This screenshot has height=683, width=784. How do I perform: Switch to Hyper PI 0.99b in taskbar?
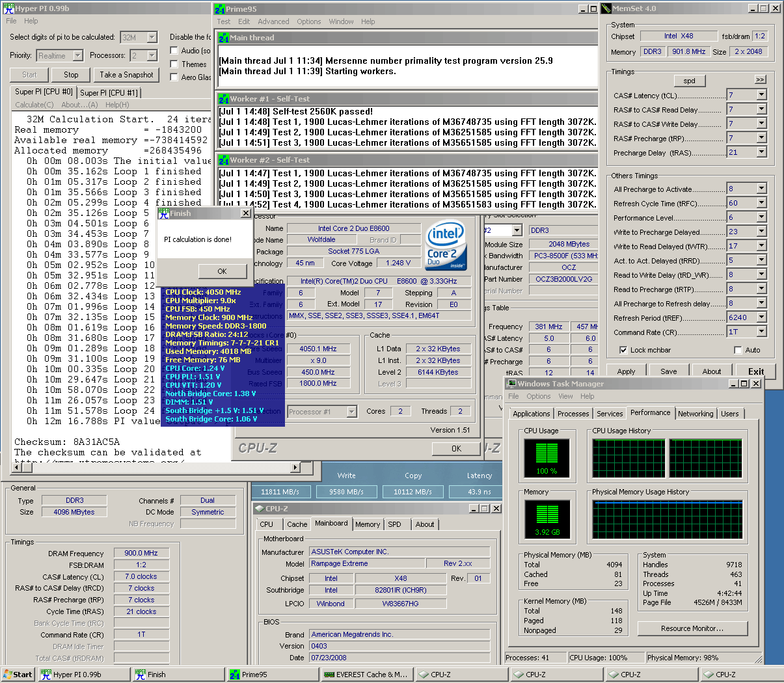(x=83, y=674)
